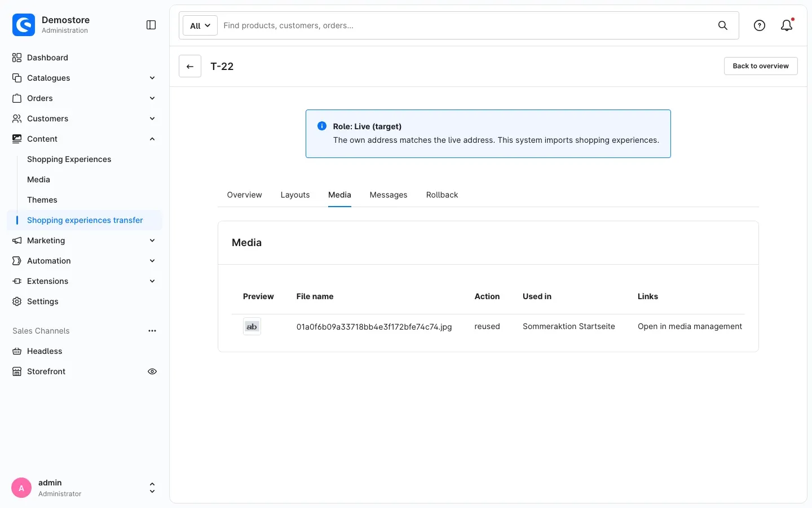
Task: Click the Orders icon in sidebar
Action: (x=17, y=98)
